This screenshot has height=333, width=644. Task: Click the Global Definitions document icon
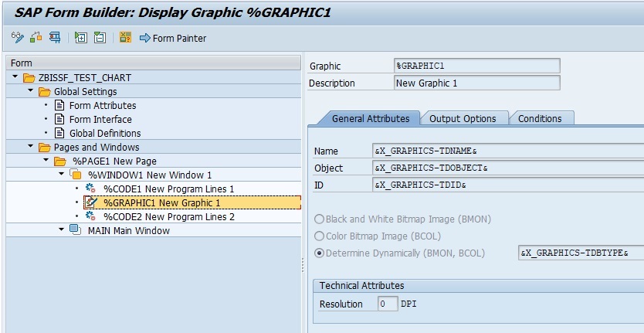(x=59, y=133)
